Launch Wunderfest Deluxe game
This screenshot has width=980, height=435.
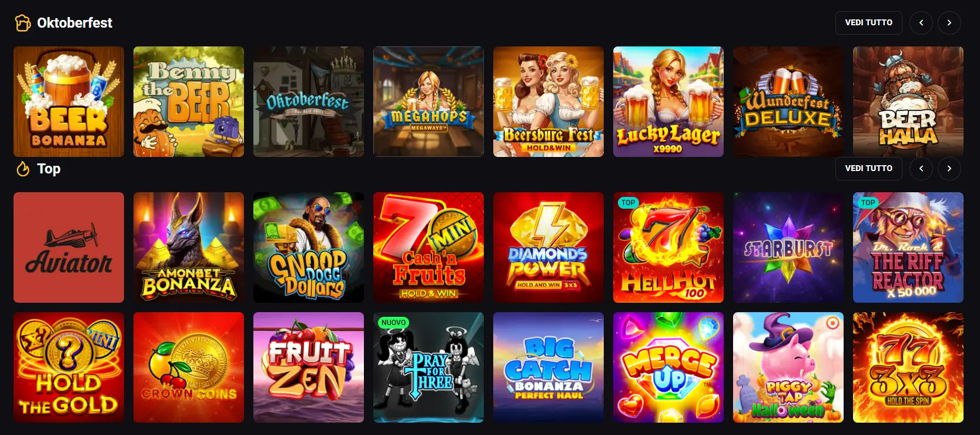pyautogui.click(x=788, y=102)
